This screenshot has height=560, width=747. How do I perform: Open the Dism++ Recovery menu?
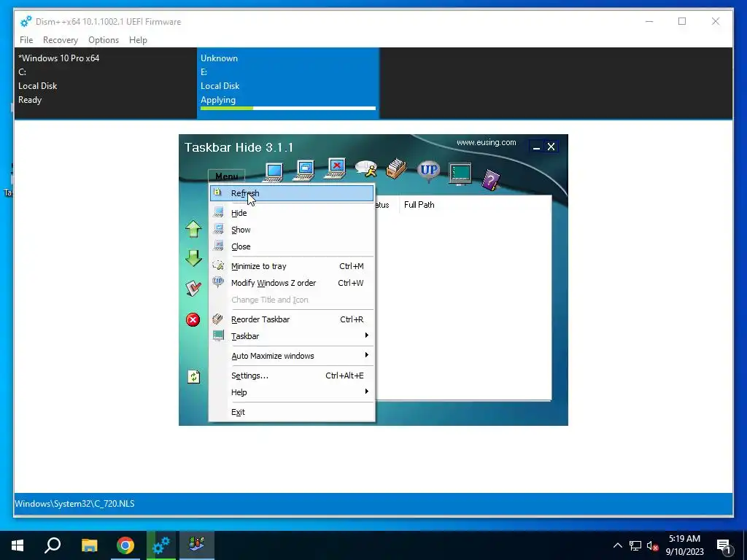[x=61, y=40]
